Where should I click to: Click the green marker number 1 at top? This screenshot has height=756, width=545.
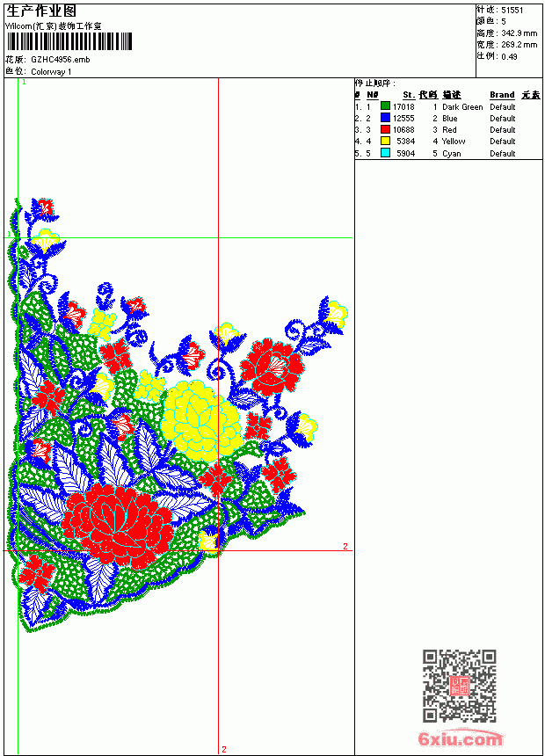tap(24, 82)
